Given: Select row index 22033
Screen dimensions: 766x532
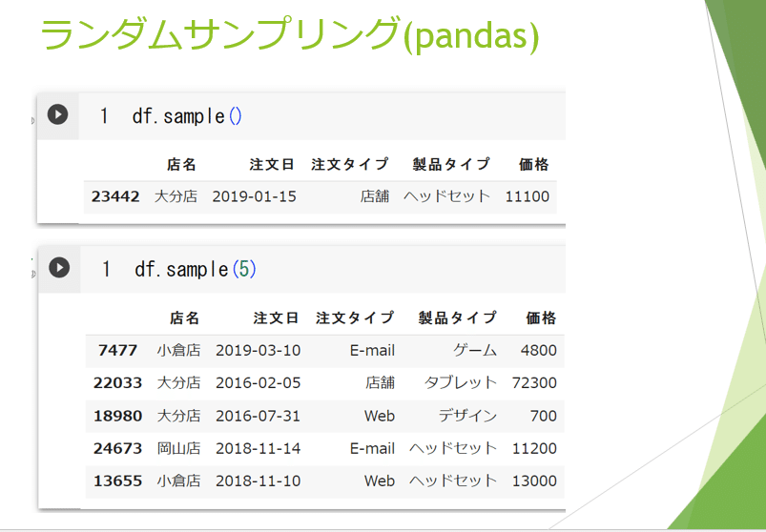Looking at the screenshot, I should coord(117,382).
